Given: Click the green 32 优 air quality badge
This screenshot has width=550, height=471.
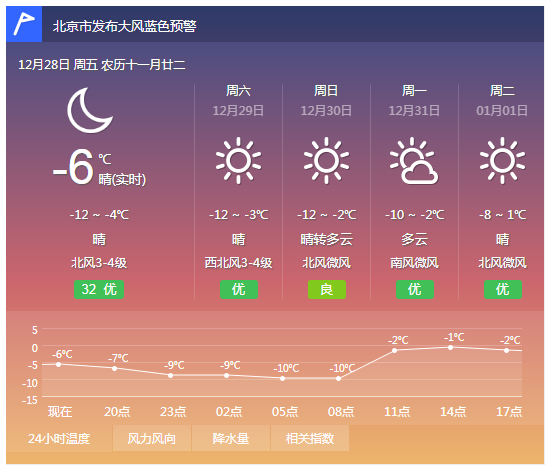Looking at the screenshot, I should point(99,289).
